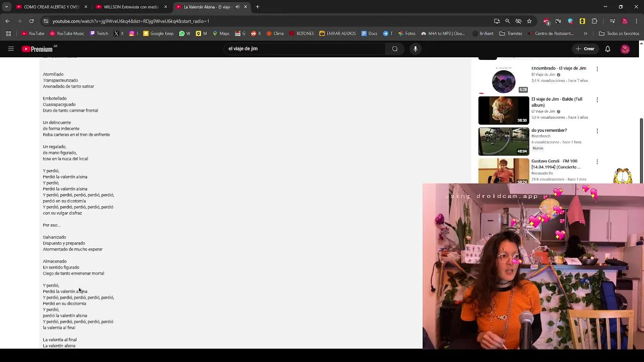This screenshot has height=362, width=644.
Task: Expand Todos os favoritos folder
Action: click(619, 34)
